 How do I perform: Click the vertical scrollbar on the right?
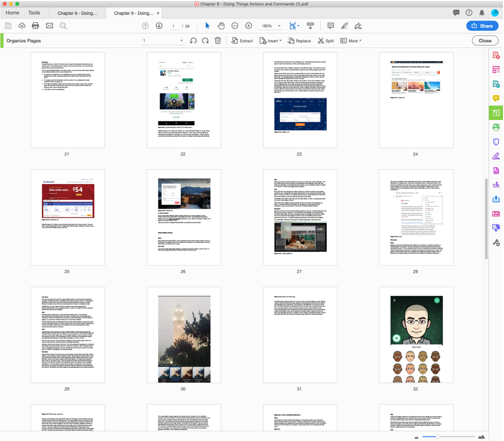pyautogui.click(x=486, y=218)
